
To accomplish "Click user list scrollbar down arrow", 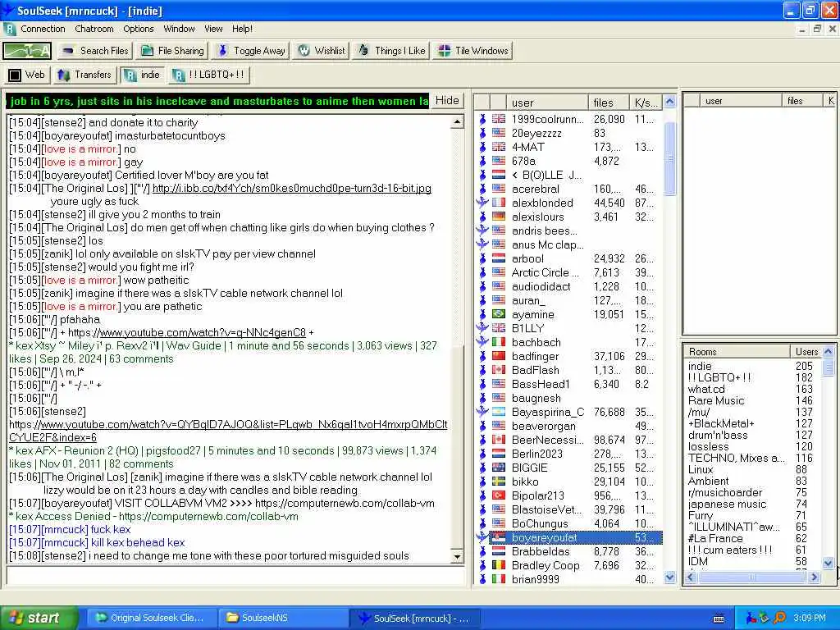I will pos(669,577).
